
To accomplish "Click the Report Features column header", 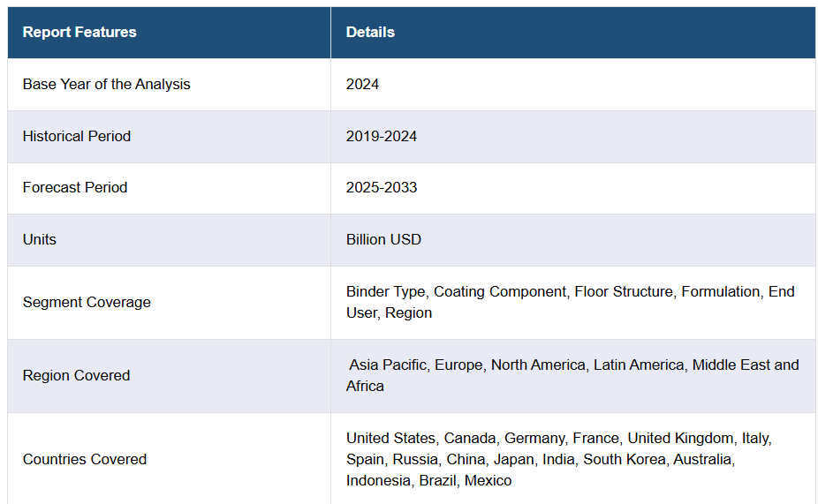I will (x=80, y=33).
